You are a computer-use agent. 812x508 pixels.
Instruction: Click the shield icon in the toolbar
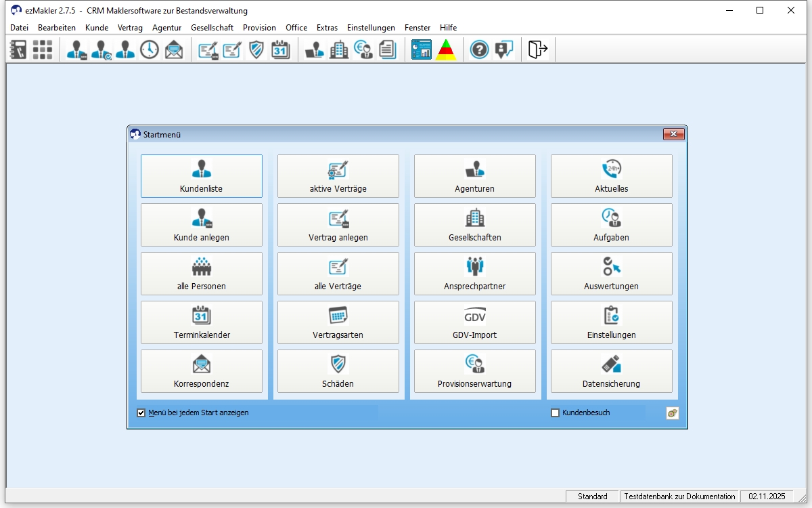point(256,49)
